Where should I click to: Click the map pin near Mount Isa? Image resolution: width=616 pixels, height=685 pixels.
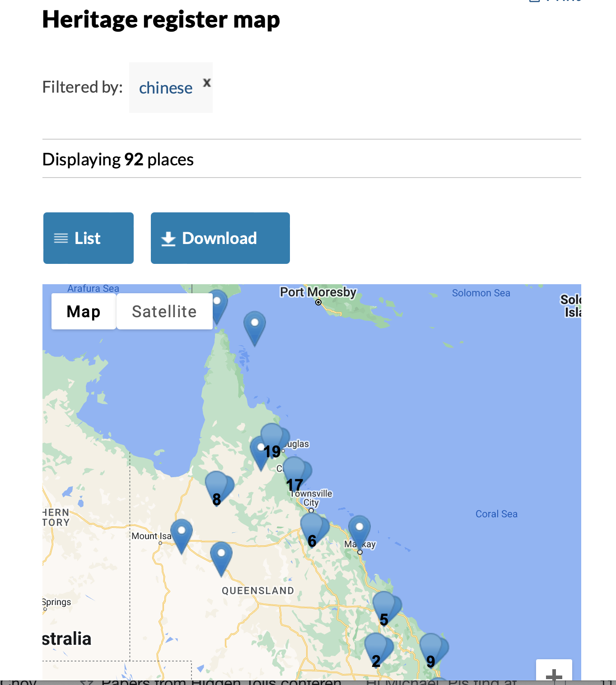point(182,534)
